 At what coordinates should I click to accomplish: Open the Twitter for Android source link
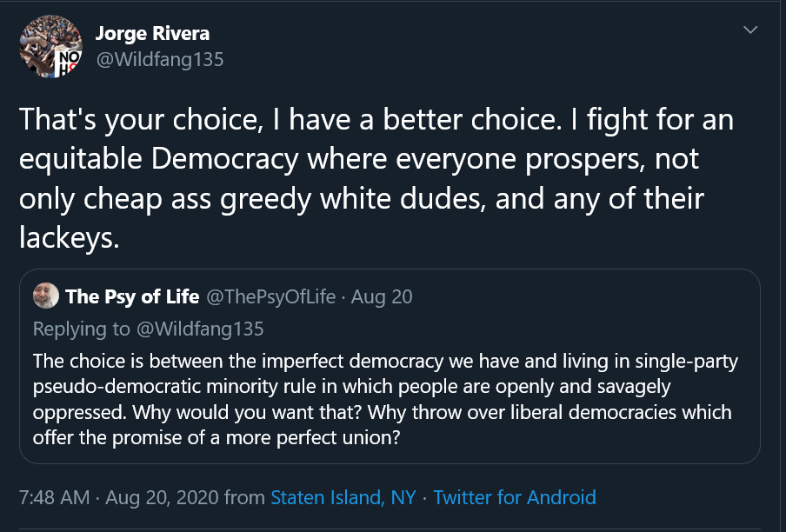pyautogui.click(x=515, y=498)
